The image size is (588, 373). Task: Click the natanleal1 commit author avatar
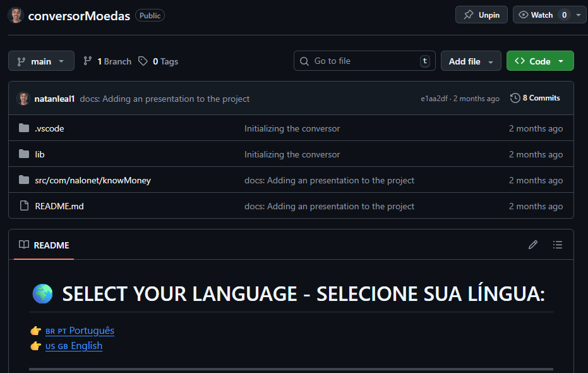pyautogui.click(x=23, y=99)
